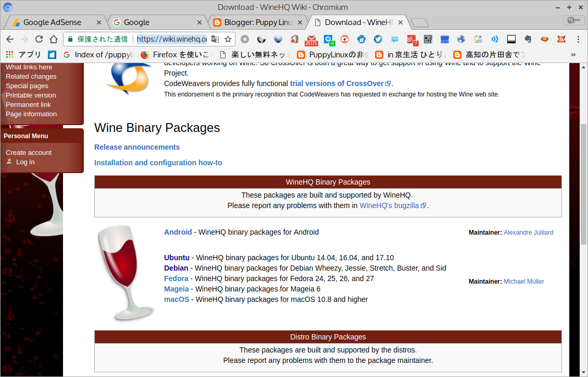
Task: Bookmark this page with star icon
Action: [228, 39]
